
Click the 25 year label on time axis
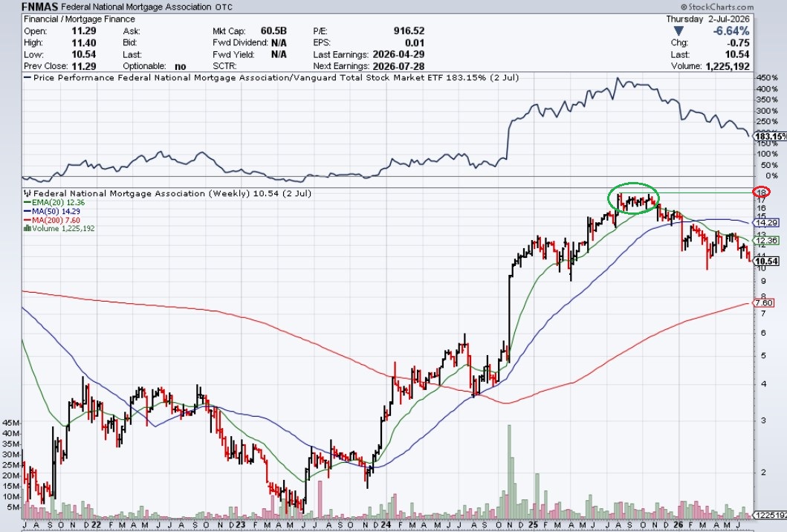click(x=533, y=525)
